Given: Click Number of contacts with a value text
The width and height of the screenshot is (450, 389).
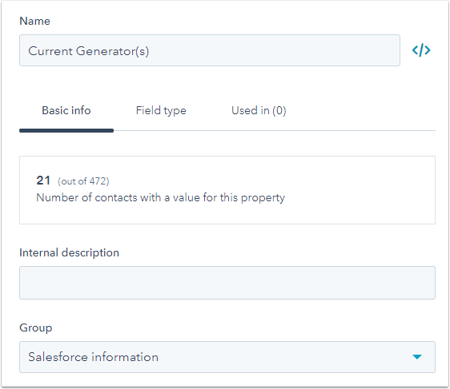Looking at the screenshot, I should click(161, 198).
